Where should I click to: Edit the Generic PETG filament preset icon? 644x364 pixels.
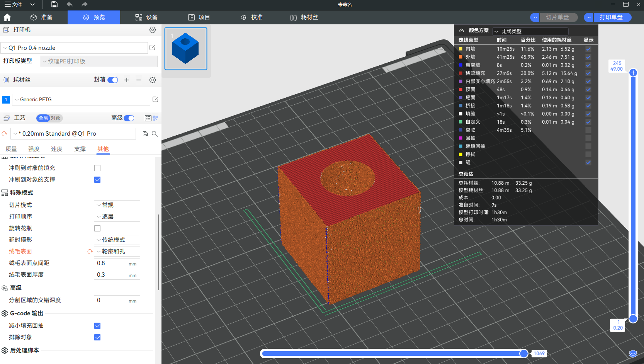(x=155, y=100)
